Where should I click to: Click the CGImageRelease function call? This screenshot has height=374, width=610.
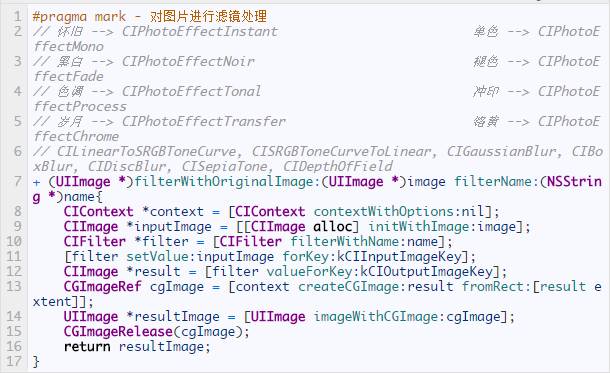point(118,332)
